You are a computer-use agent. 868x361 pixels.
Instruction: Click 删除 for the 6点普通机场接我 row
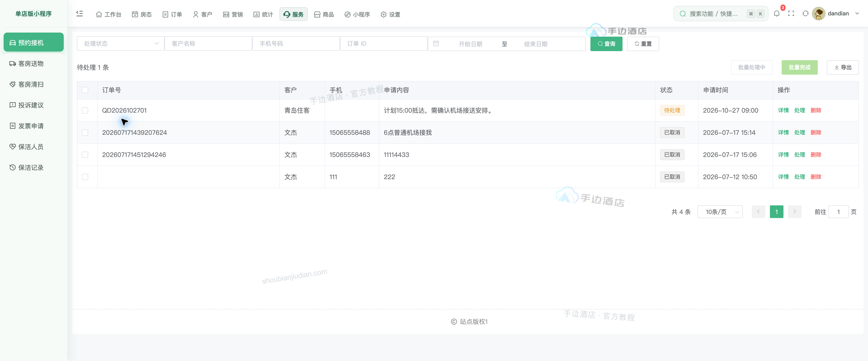pos(816,133)
